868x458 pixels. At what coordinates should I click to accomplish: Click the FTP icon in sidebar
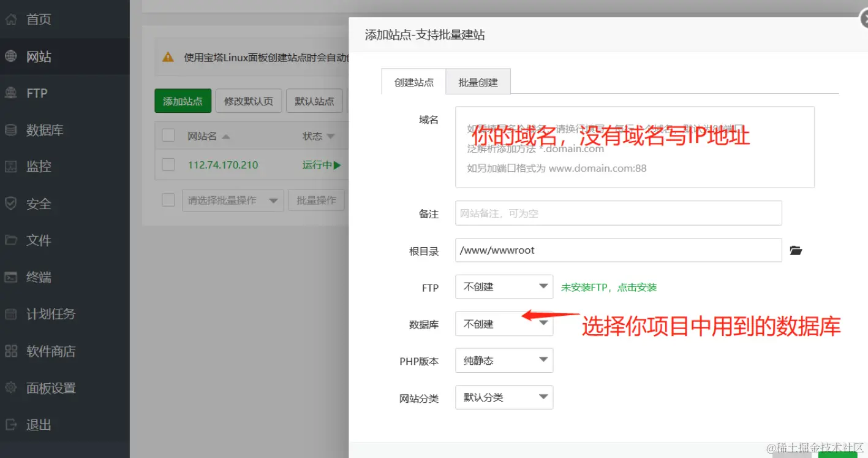pyautogui.click(x=11, y=93)
